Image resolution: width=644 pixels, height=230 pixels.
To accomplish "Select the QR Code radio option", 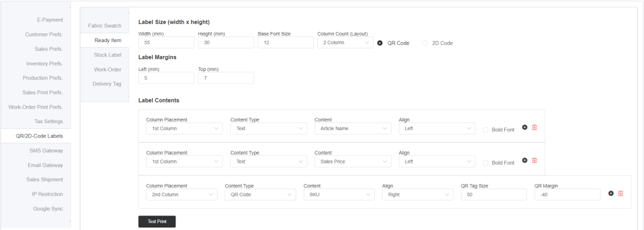I will (x=380, y=43).
